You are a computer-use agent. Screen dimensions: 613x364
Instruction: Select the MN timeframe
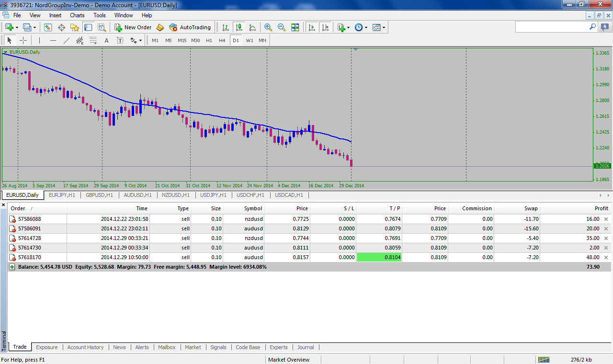coord(262,40)
